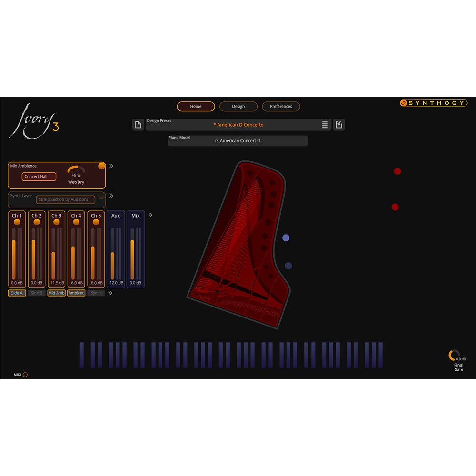Screen dimensions: 476x476
Task: Click the MIDI indicator light
Action: (25, 375)
